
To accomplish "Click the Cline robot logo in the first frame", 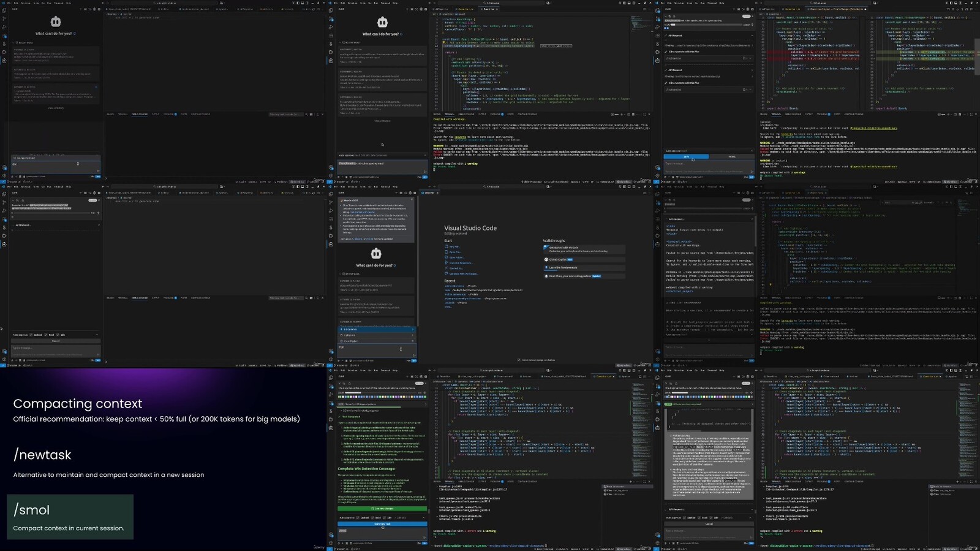I will pos(56,22).
